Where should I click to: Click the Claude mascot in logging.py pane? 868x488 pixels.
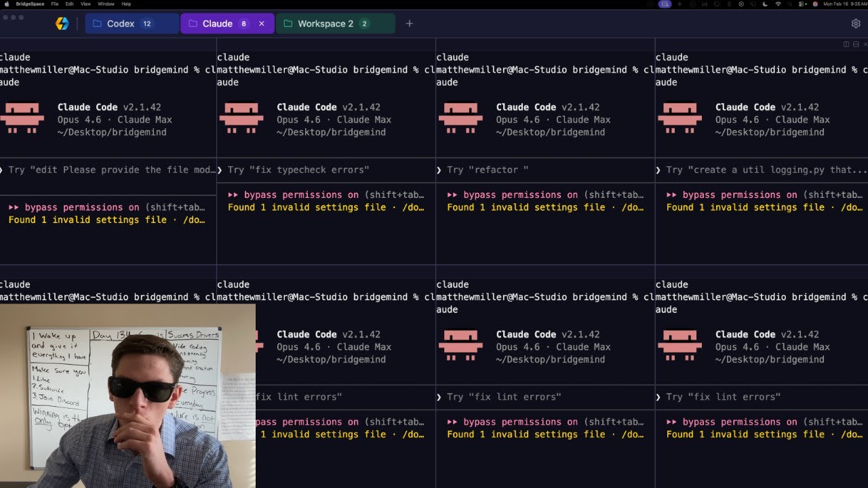(679, 117)
